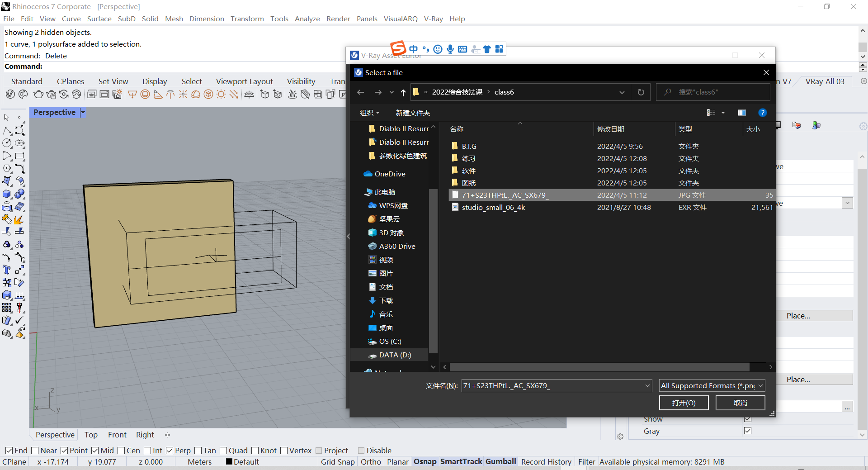Image resolution: width=868 pixels, height=470 pixels.
Task: Open V-Ray Asset Editor toolbar icon
Action: coord(10,94)
